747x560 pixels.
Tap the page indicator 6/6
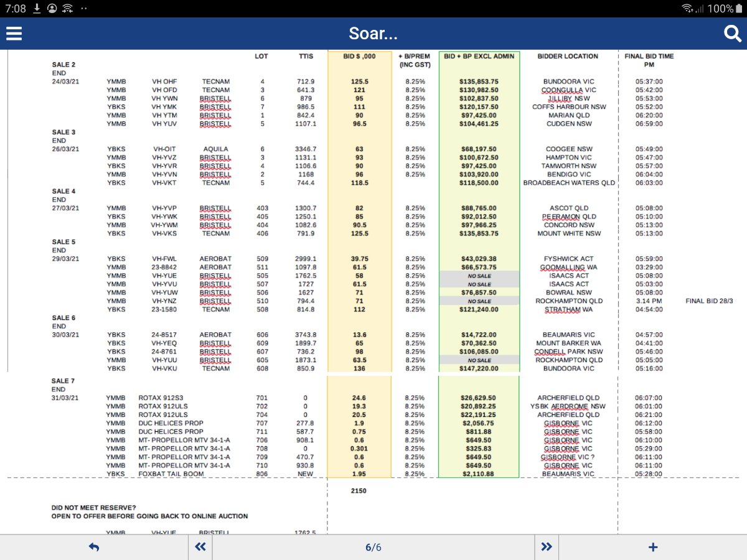(x=374, y=548)
